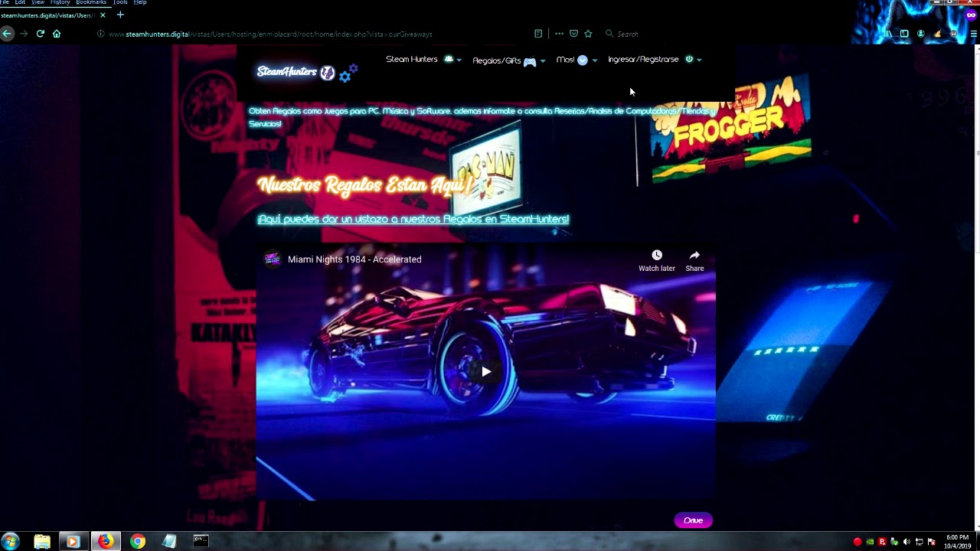This screenshot has width=980, height=551.
Task: Open File Explorer from the taskbar
Action: (x=42, y=542)
